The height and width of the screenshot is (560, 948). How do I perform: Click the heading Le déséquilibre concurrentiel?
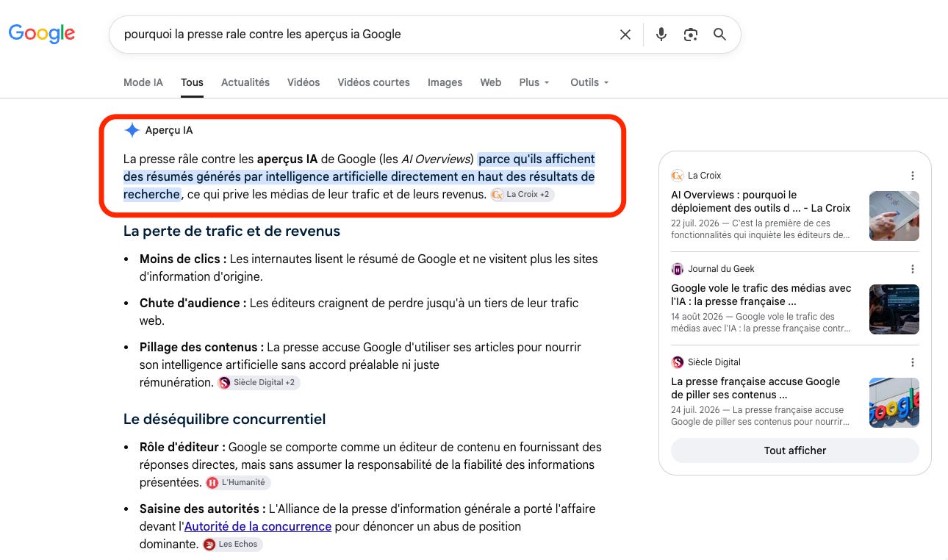tap(224, 419)
